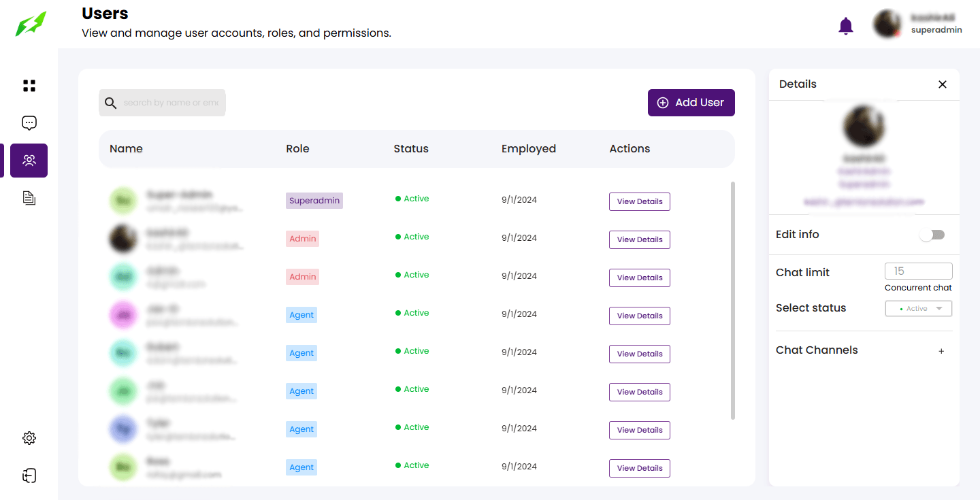This screenshot has height=500, width=980.
Task: Open the documents report sidebar icon
Action: 29,198
